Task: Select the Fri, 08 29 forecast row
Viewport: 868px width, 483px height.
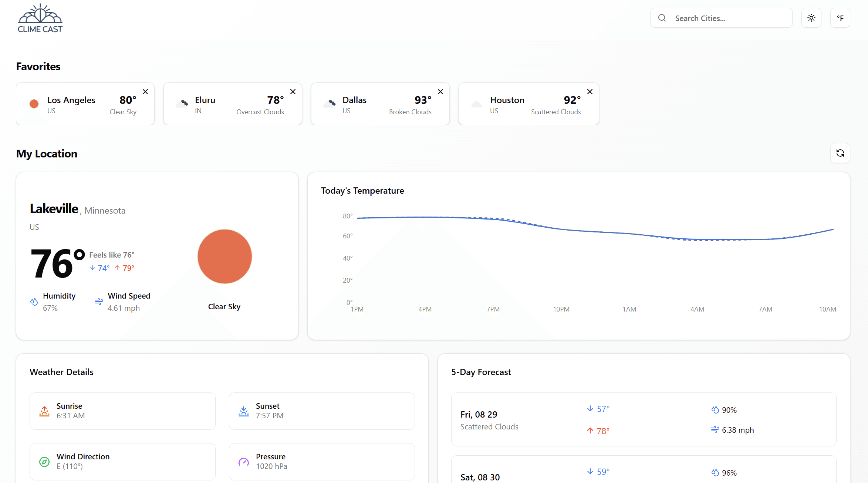Action: pos(643,419)
